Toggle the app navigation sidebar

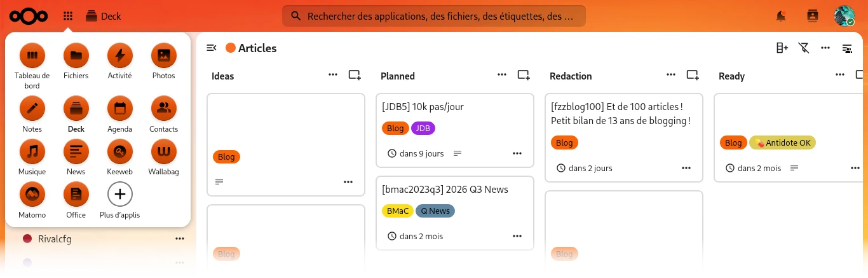pos(212,48)
